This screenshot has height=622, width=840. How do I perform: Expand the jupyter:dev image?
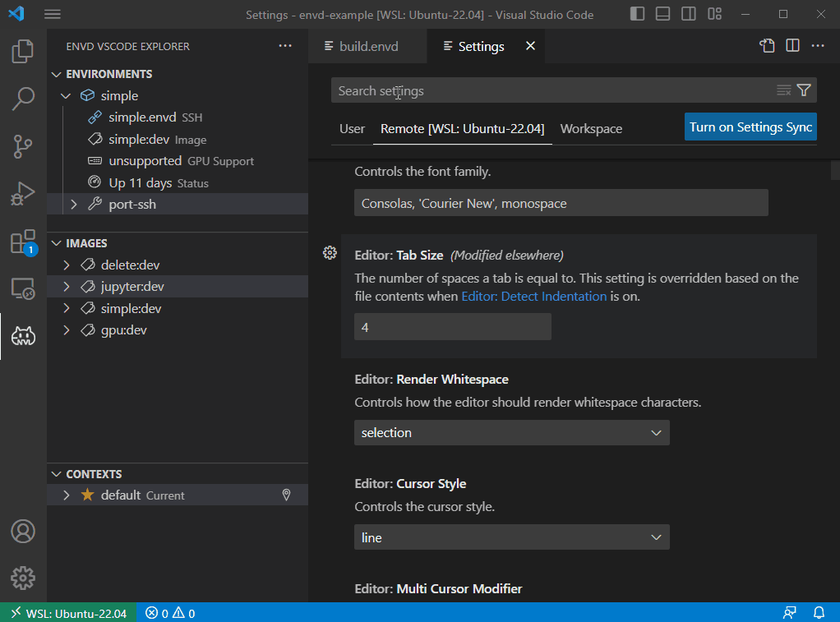(x=67, y=287)
